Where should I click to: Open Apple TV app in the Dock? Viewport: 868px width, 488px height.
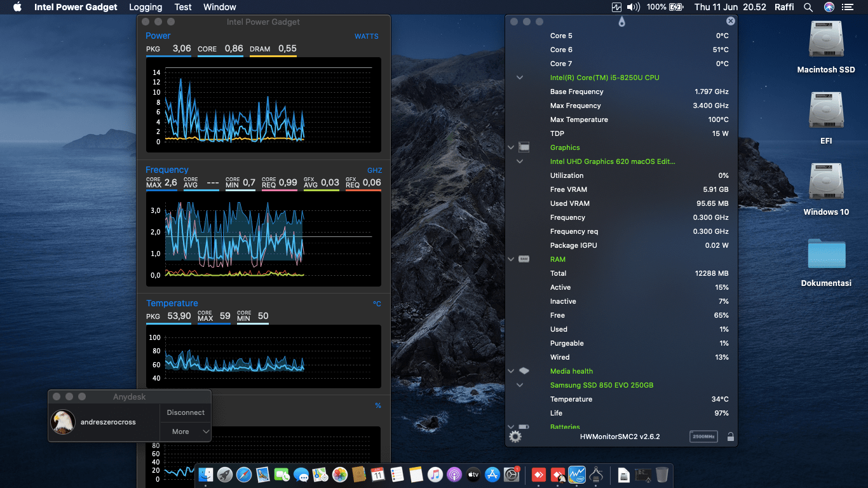473,474
